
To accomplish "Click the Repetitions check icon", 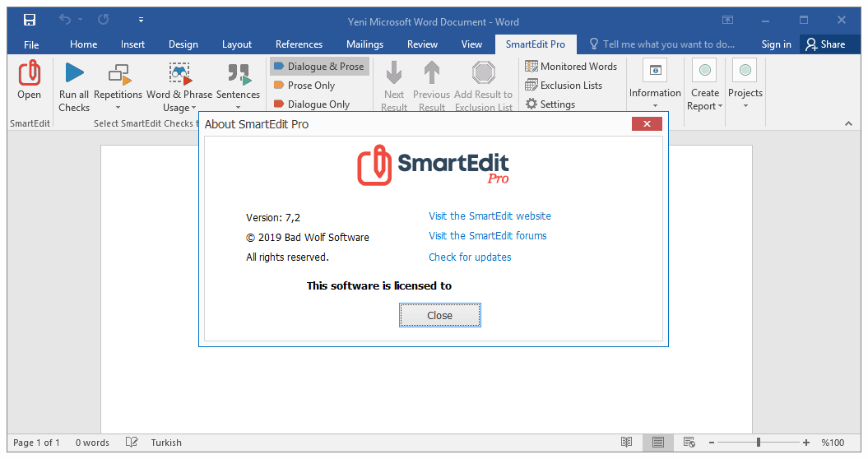I will pos(118,74).
